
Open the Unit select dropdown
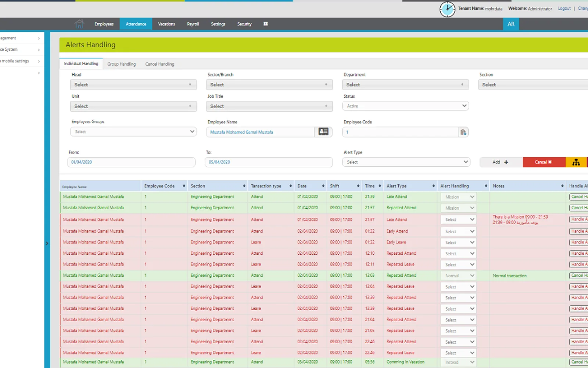tap(133, 106)
